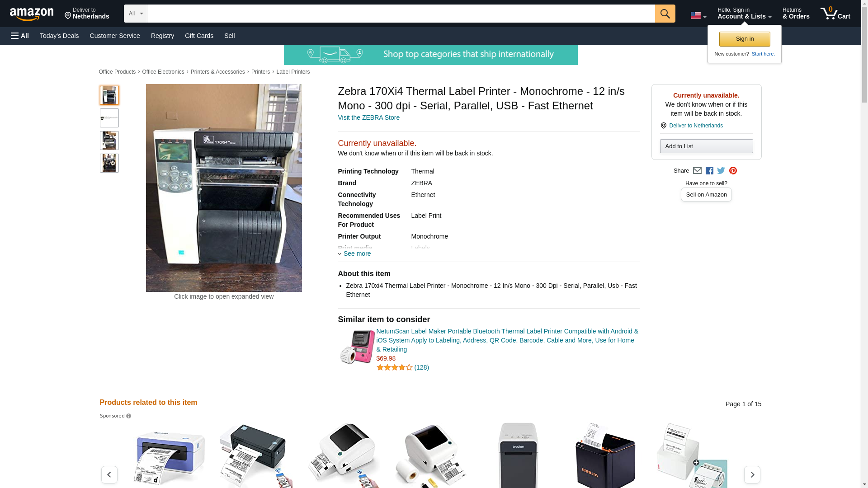Image resolution: width=868 pixels, height=488 pixels.
Task: Open the All hamburger menu
Action: pos(20,36)
